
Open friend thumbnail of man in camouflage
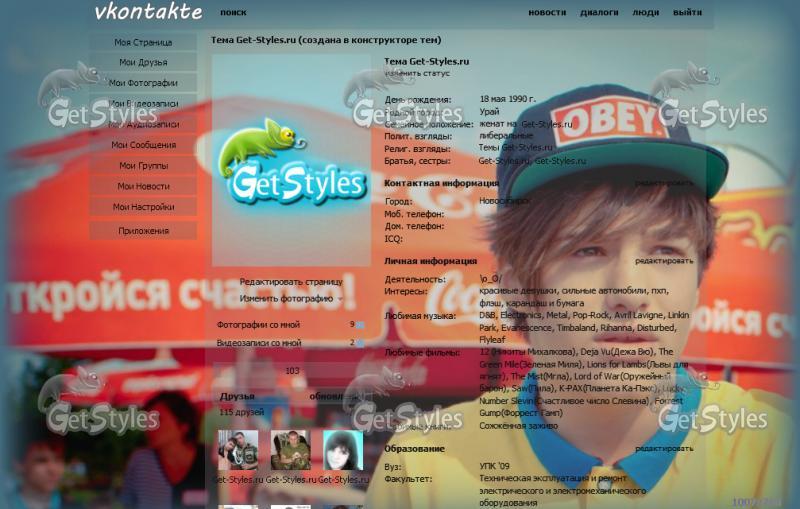(290, 450)
